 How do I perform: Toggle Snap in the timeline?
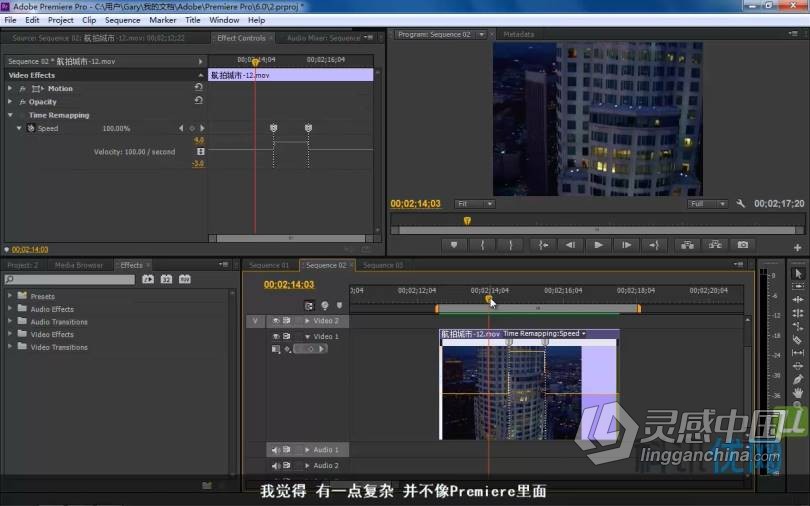click(x=308, y=306)
